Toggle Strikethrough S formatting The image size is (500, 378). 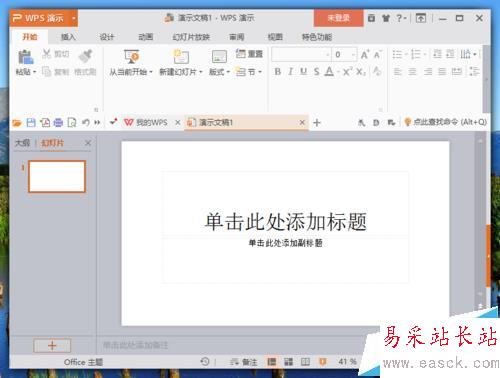pyautogui.click(x=316, y=71)
